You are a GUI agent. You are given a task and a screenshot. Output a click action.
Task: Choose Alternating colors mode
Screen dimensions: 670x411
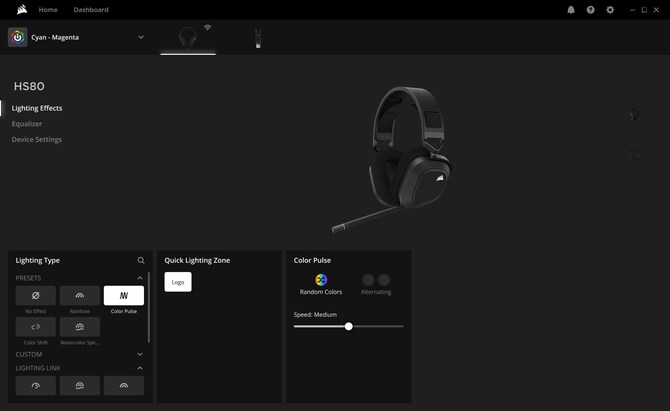(x=376, y=285)
